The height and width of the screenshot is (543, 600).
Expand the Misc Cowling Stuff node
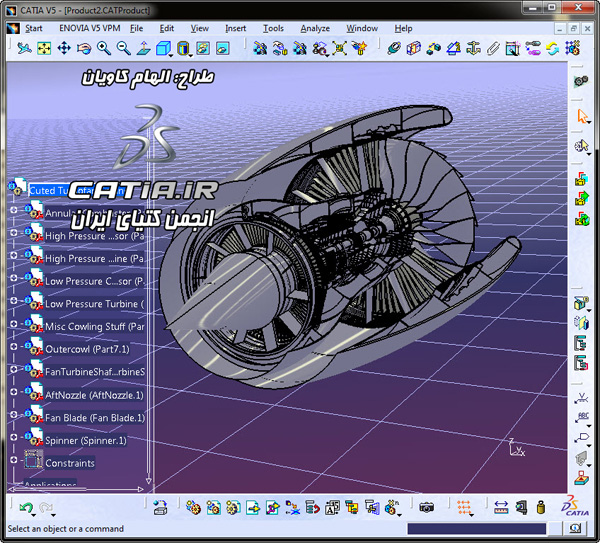[x=13, y=324]
